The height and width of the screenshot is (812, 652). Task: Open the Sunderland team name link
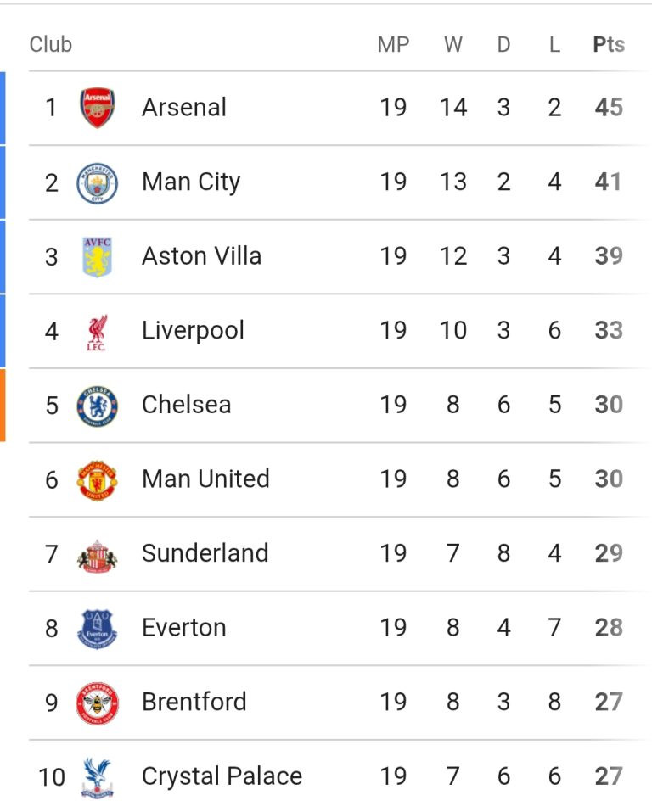point(205,553)
